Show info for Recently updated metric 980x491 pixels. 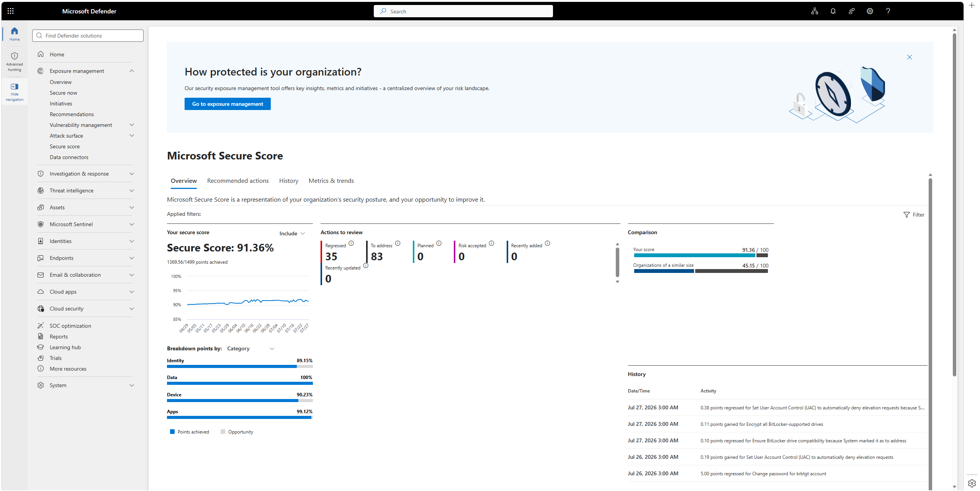pyautogui.click(x=366, y=266)
